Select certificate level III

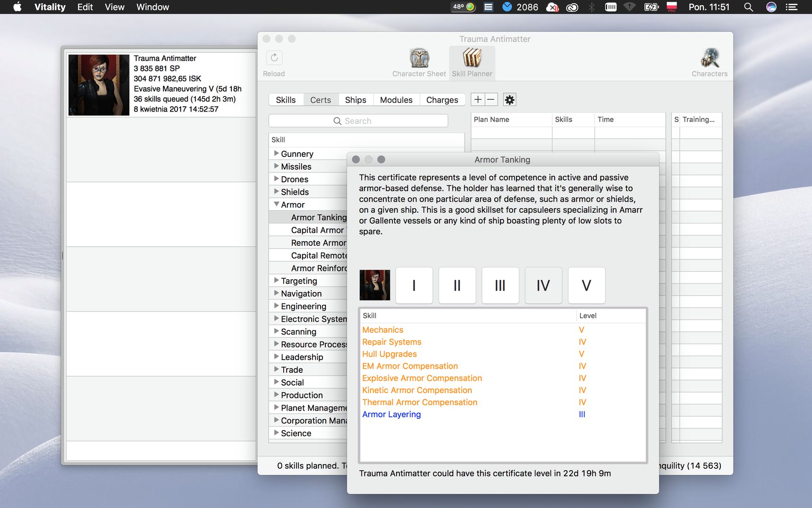coord(500,285)
